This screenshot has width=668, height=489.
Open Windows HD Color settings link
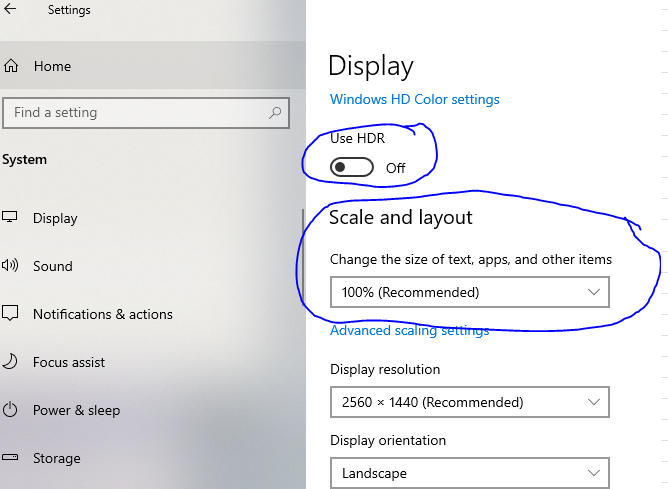pos(415,99)
